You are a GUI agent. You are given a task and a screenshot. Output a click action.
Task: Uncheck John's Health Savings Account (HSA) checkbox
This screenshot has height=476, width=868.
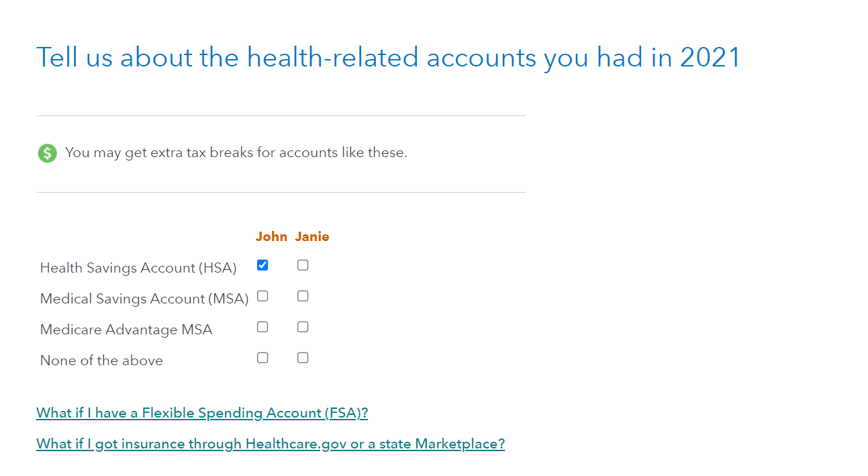tap(262, 265)
